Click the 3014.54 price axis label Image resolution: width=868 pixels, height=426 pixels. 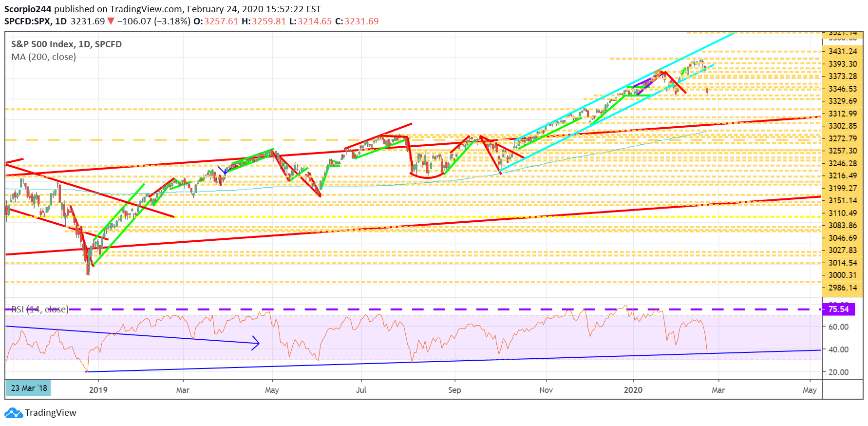pos(843,263)
